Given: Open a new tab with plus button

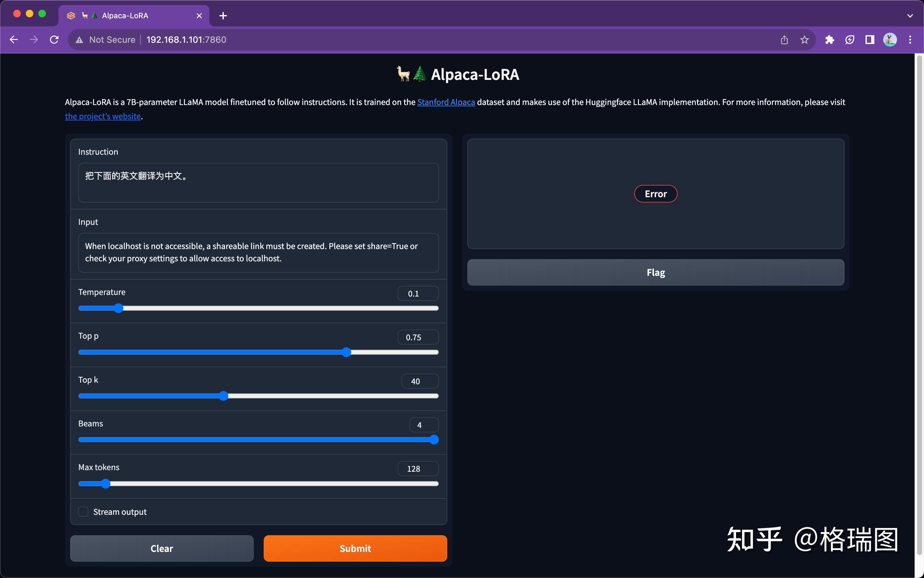Looking at the screenshot, I should coord(223,16).
